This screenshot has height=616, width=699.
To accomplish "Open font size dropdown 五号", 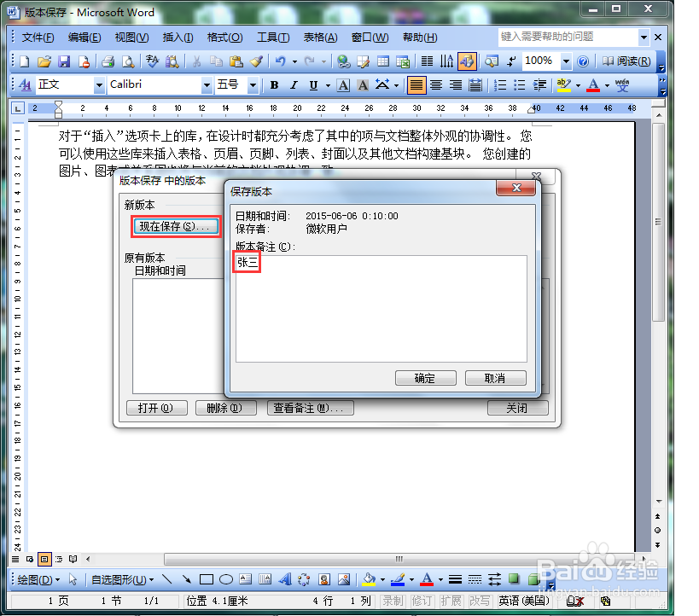I will coord(253,85).
